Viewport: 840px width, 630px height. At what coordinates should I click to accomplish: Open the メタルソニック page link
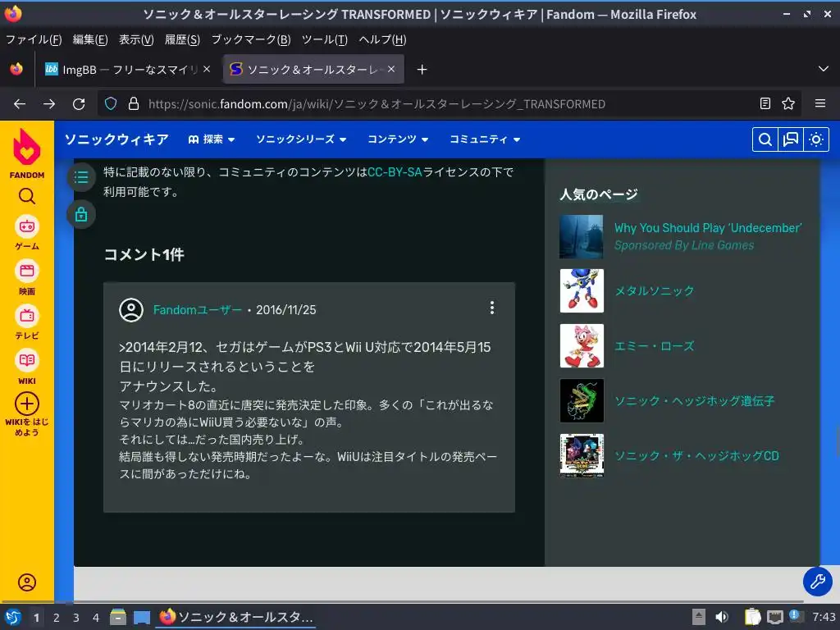654,291
